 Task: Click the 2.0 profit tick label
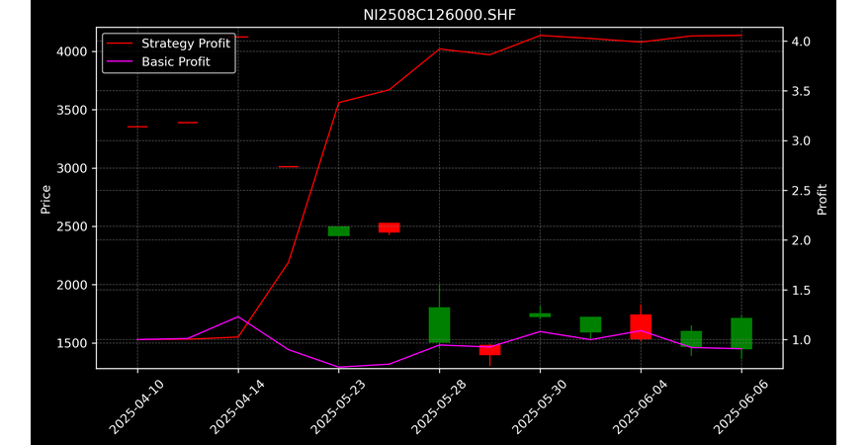[x=801, y=240]
